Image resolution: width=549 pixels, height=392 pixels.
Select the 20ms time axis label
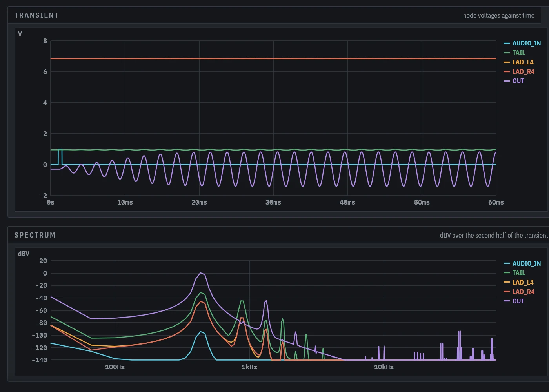pos(199,203)
